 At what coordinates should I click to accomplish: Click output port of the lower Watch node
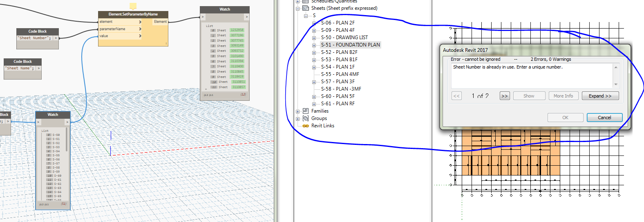coord(68,122)
